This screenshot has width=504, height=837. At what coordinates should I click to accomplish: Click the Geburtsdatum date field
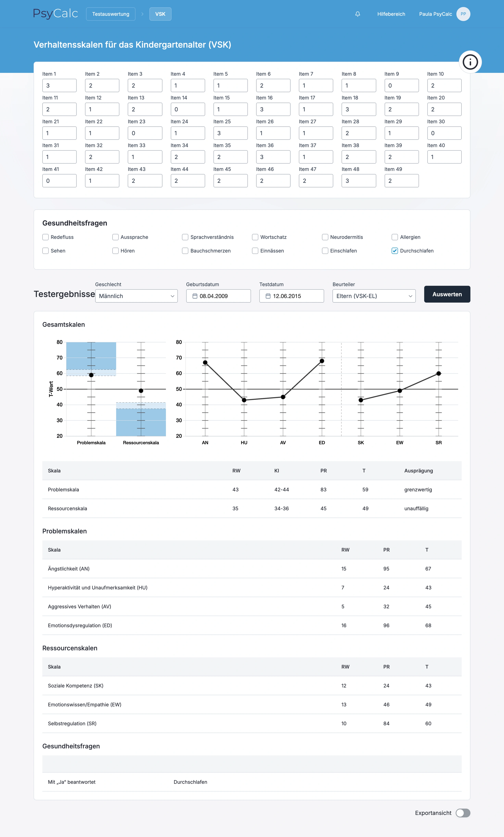[x=218, y=296]
